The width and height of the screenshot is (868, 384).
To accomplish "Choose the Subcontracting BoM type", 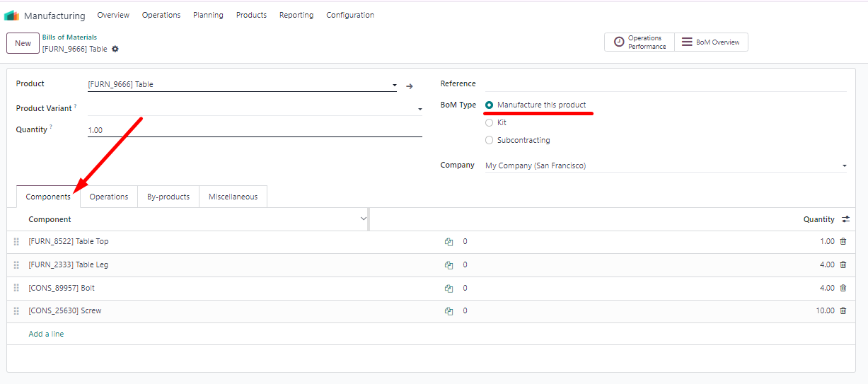I will (490, 140).
